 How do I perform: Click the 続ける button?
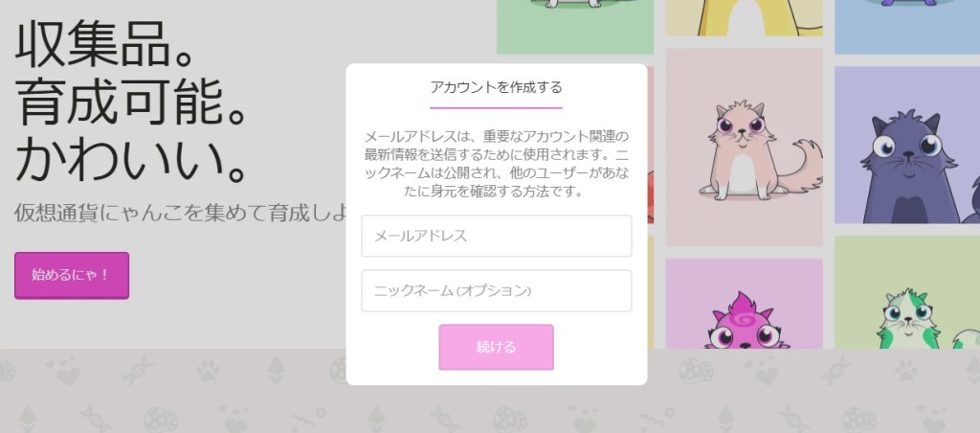[x=497, y=348]
